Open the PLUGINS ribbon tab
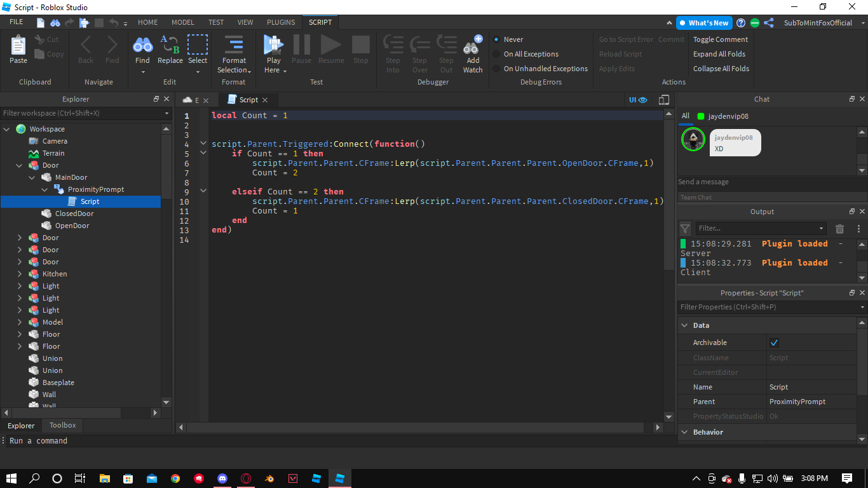868x488 pixels. [x=280, y=22]
